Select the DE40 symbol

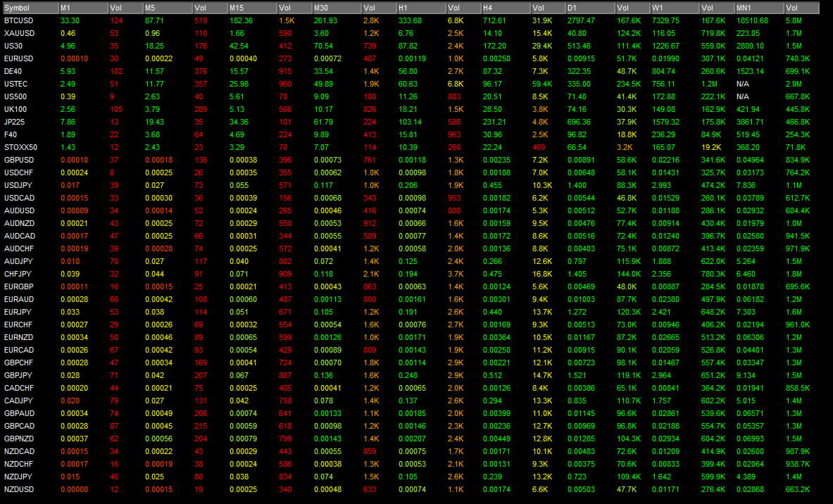(13, 71)
